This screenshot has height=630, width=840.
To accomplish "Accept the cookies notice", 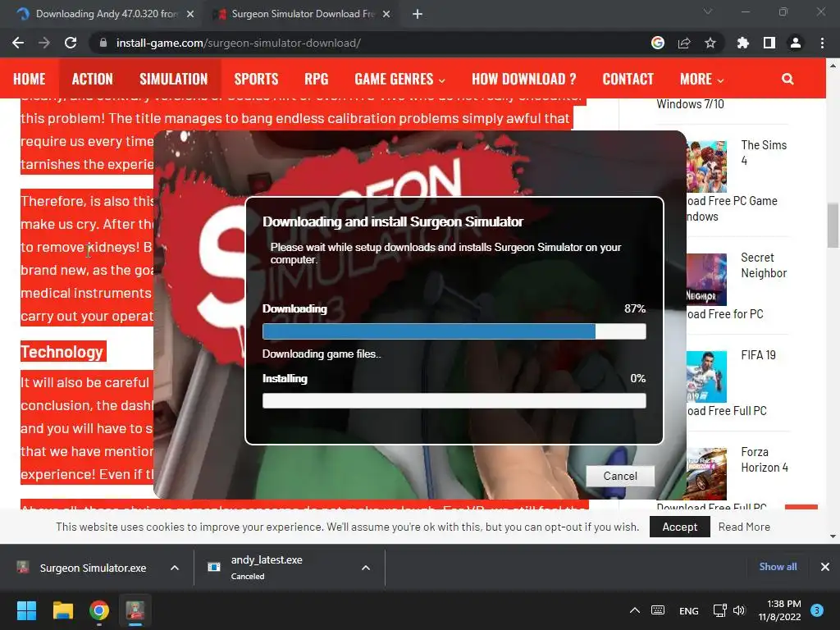I will [x=680, y=527].
